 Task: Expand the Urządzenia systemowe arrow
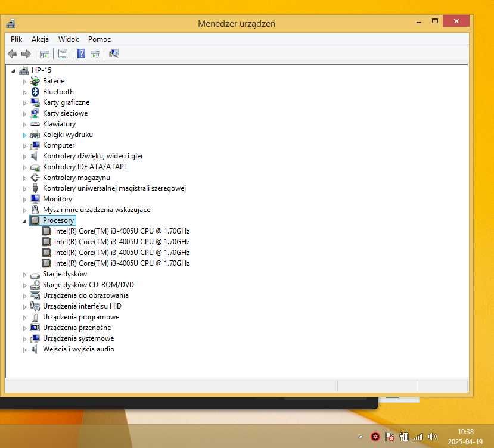point(24,339)
